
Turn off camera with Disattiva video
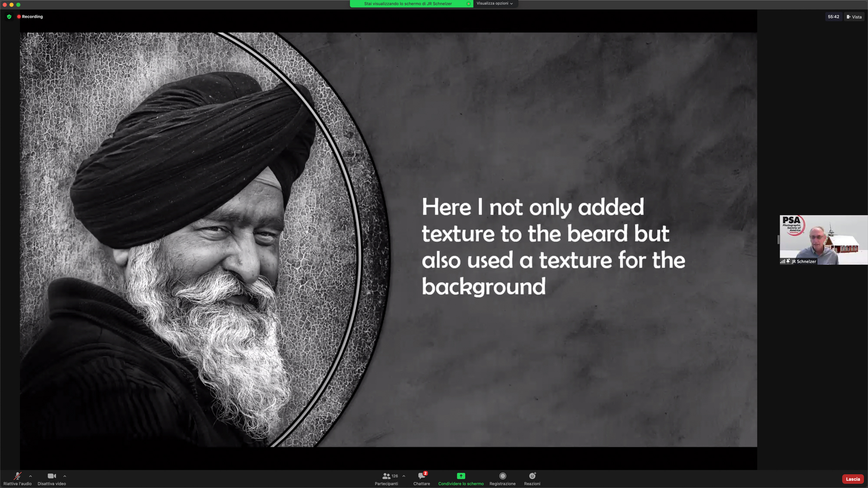pos(52,478)
